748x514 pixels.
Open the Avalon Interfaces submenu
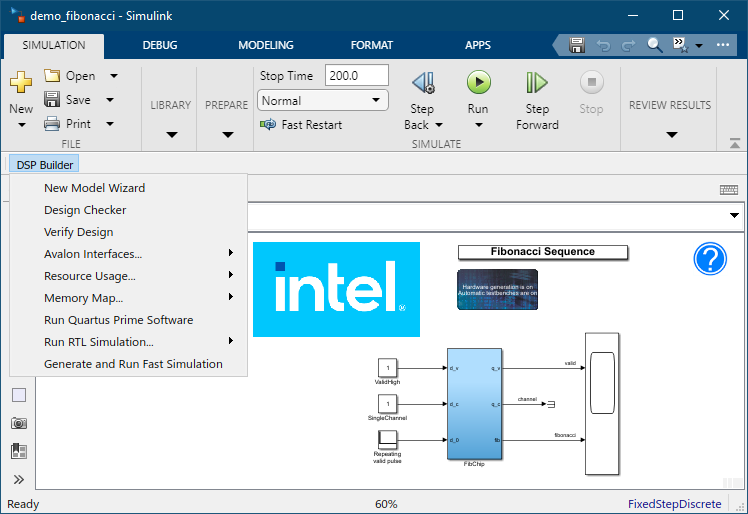pos(93,254)
